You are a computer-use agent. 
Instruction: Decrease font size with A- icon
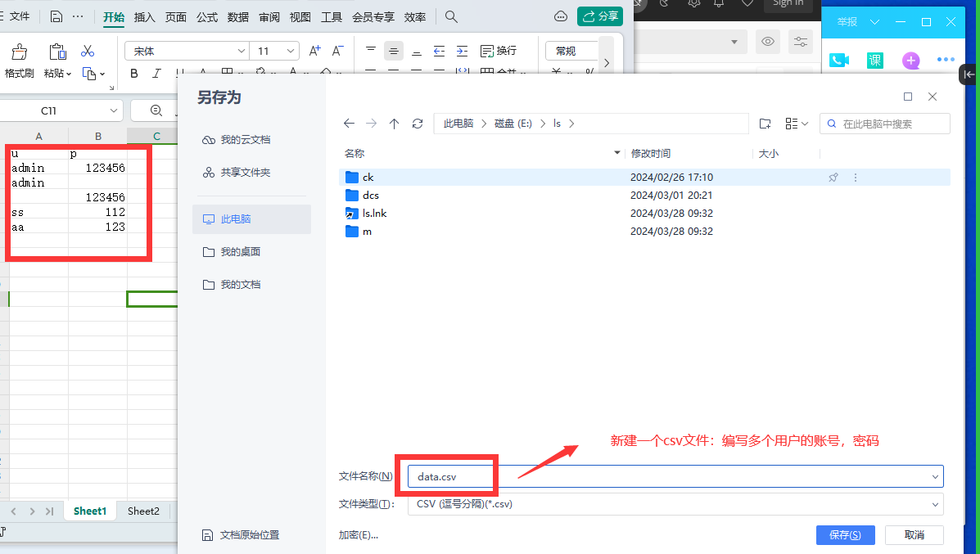(x=337, y=51)
